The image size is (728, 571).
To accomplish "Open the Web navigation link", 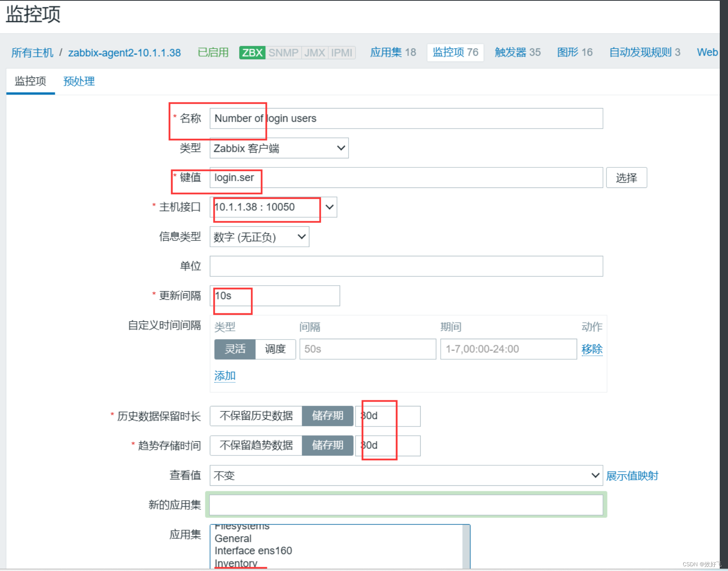I will tap(707, 52).
